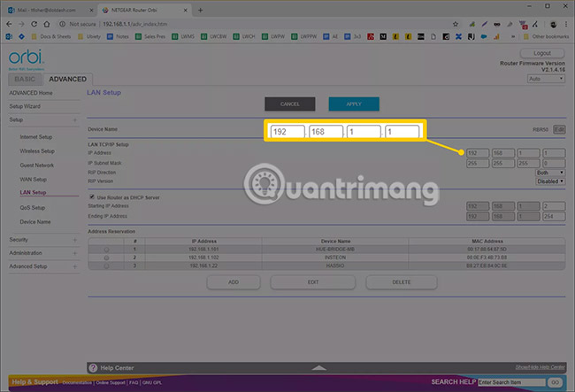Click the Search Help input field
Screen dimensions: 575x392
tap(510, 381)
